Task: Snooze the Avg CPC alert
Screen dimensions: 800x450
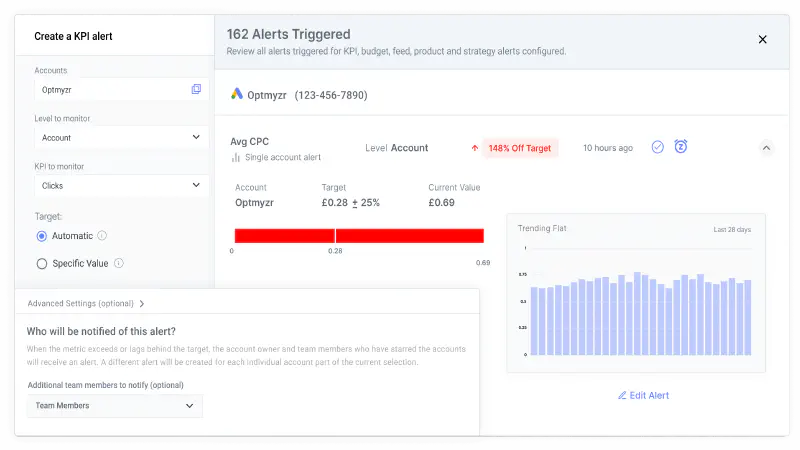Action: (x=681, y=147)
